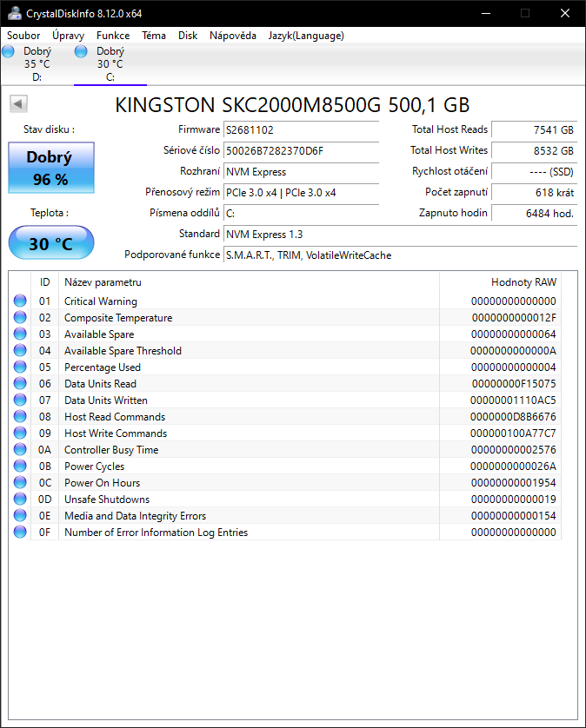Click the blue health icon of the D: disk
The image size is (586, 728).
click(x=8, y=51)
